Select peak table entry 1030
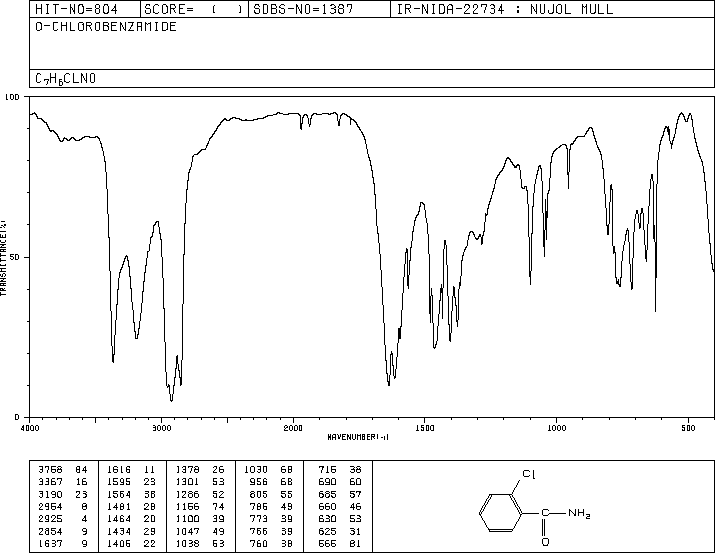This screenshot has height=553, width=715. [268, 470]
